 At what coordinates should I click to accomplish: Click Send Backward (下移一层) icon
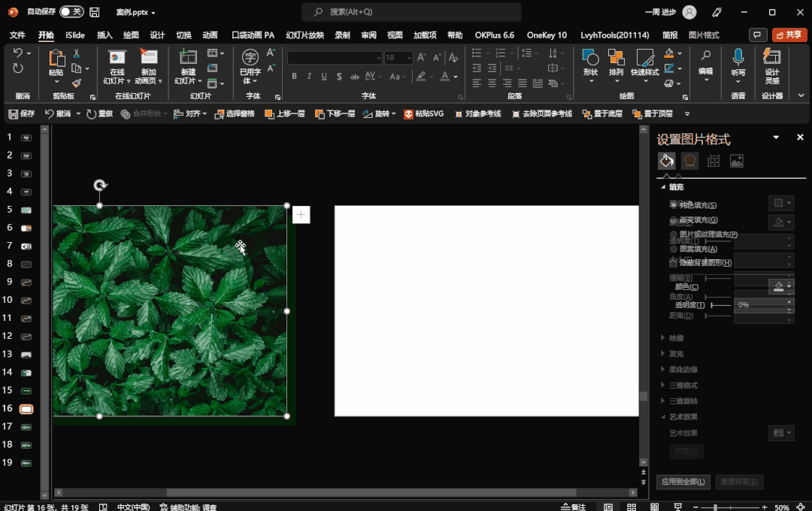320,114
